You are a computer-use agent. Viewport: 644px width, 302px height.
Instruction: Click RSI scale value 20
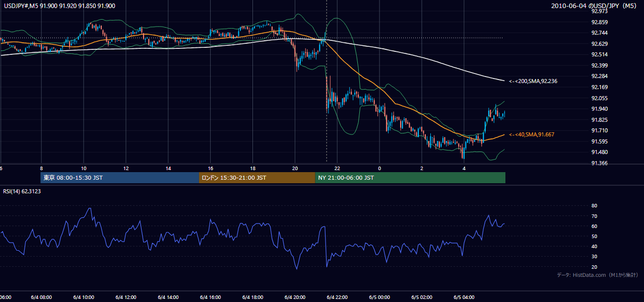(595, 267)
